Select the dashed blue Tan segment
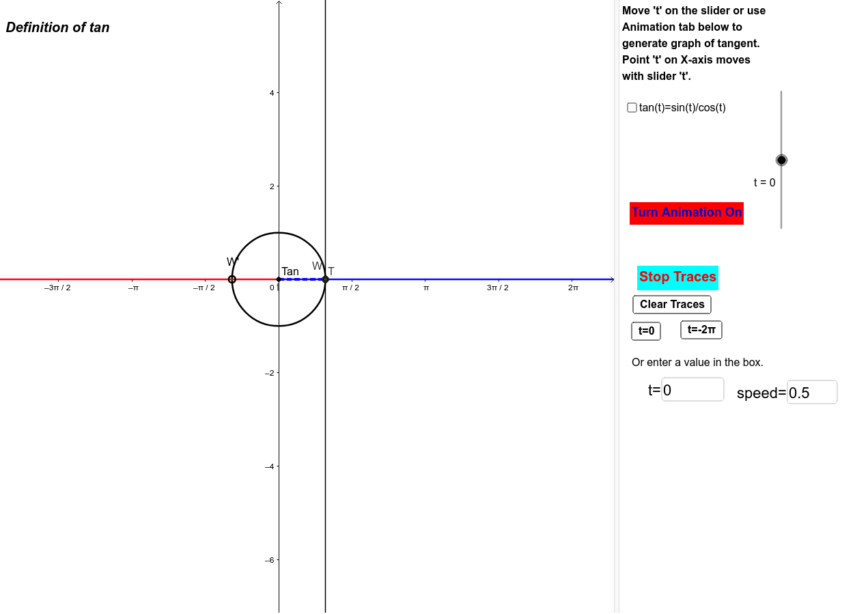Screen dimensions: 868x614 click(x=300, y=279)
